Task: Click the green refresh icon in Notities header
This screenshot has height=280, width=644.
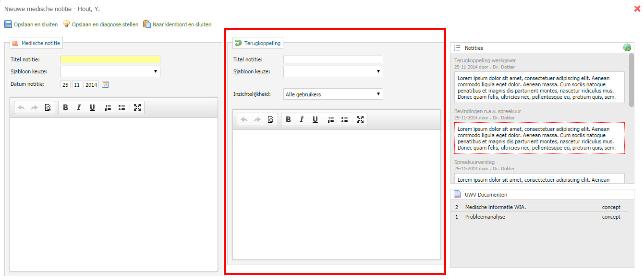Action: [627, 48]
